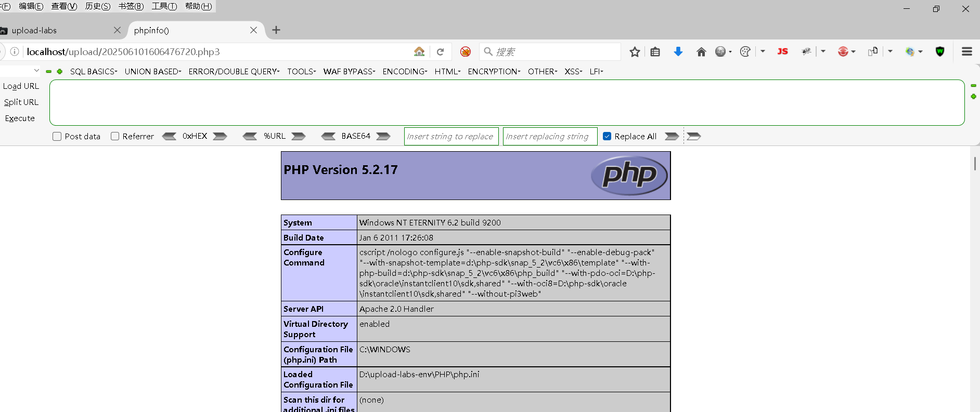Click the Load URL button
This screenshot has height=412, width=980.
(21, 86)
